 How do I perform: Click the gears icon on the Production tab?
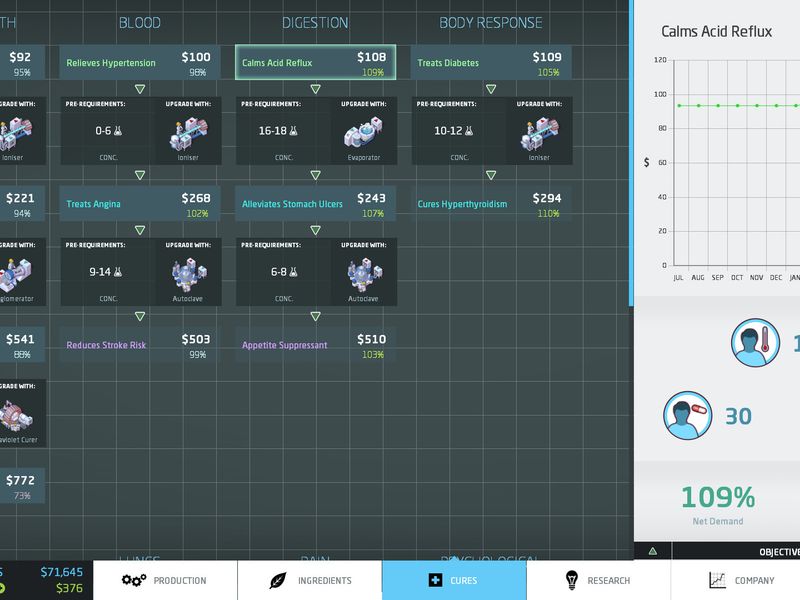[x=134, y=580]
